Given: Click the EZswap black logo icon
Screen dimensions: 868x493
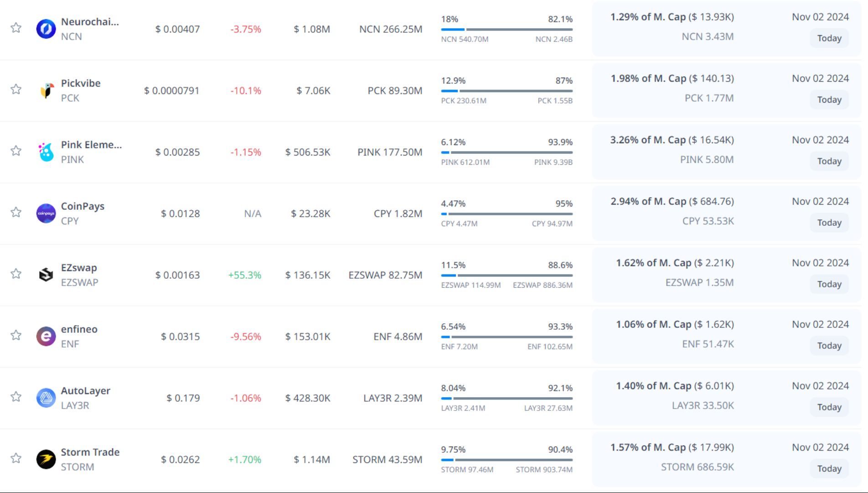Looking at the screenshot, I should 46,275.
